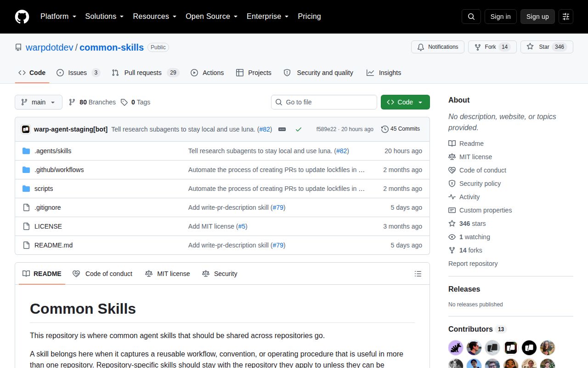
Task: Select the Code of conduct content tab
Action: coord(102,274)
